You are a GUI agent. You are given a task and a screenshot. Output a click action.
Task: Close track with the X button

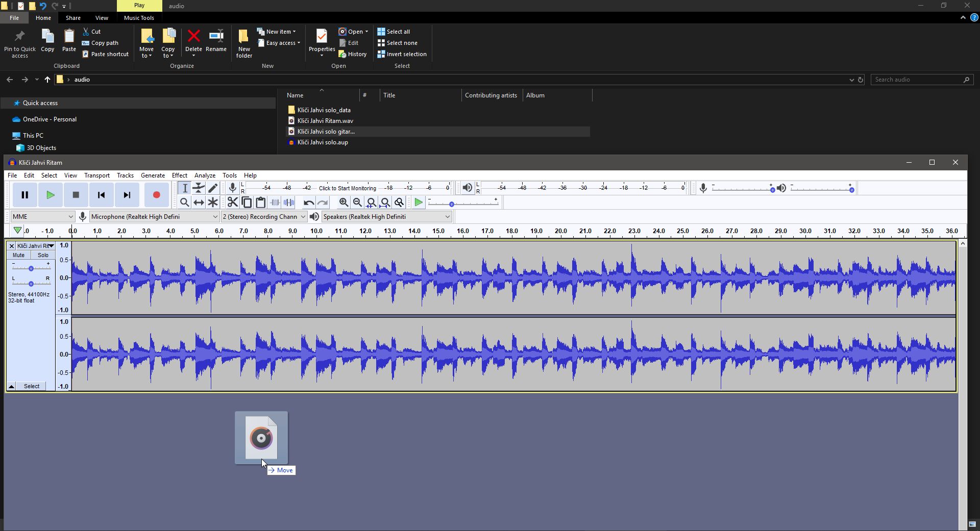[11, 246]
